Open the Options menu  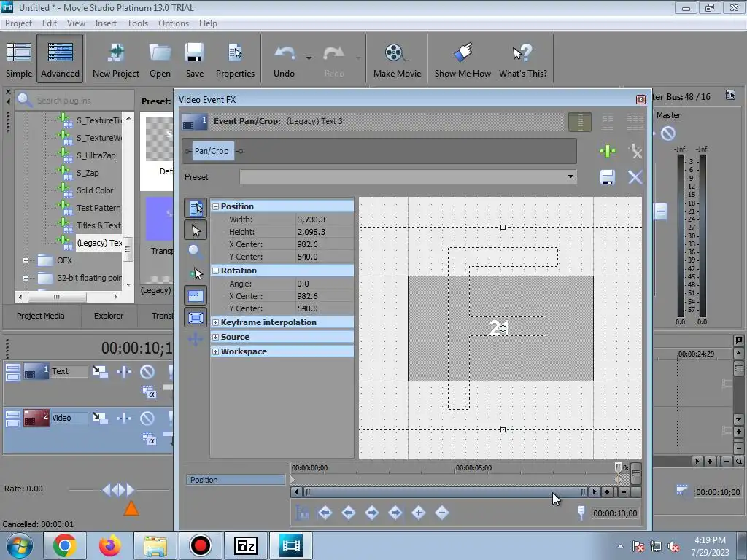coord(174,23)
